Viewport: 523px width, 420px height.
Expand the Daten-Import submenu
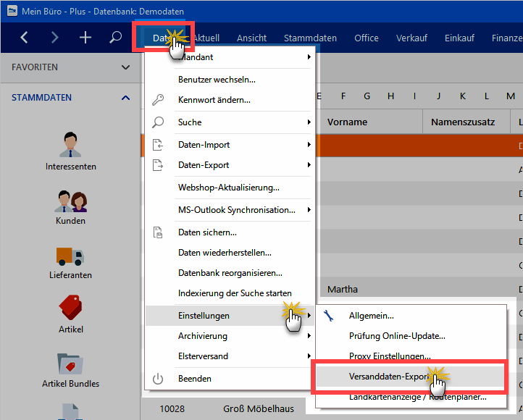click(309, 145)
